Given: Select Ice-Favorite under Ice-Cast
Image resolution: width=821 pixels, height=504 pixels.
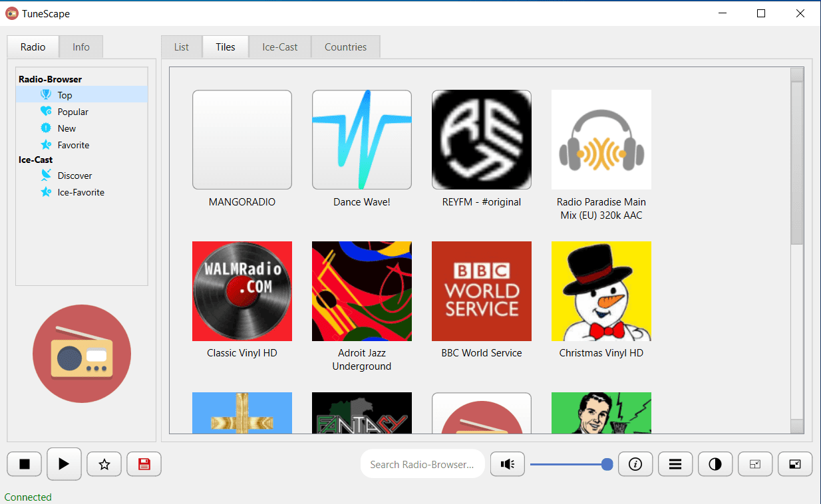Looking at the screenshot, I should (x=82, y=191).
